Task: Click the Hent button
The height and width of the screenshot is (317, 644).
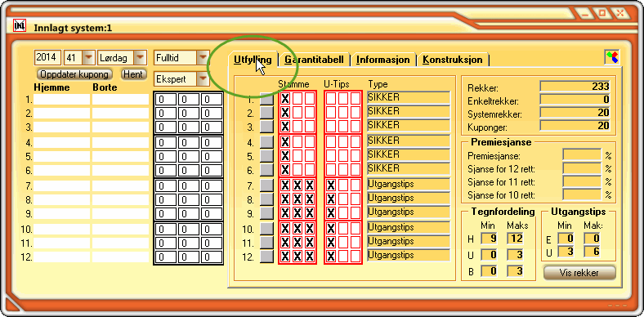Action: [x=133, y=74]
